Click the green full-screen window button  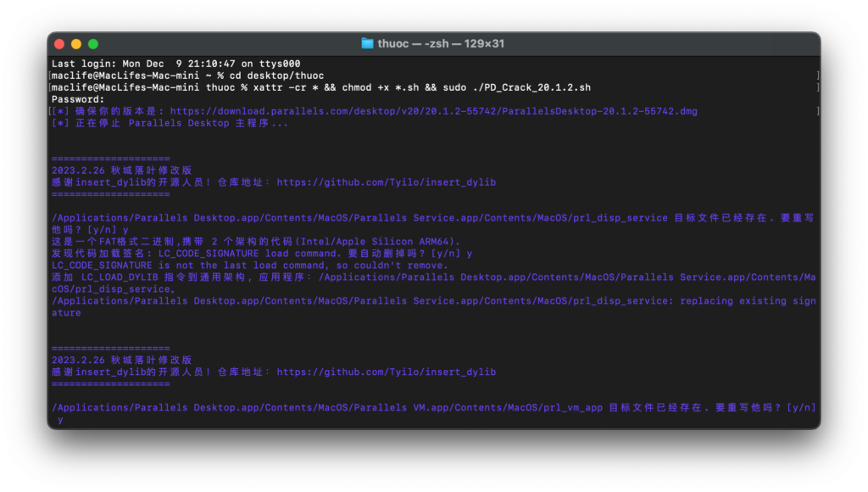pos(93,44)
